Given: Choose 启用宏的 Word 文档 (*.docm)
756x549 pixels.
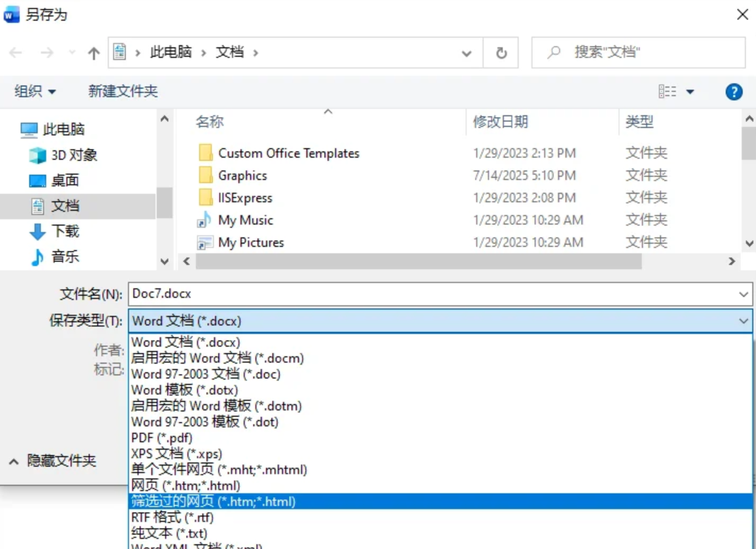Looking at the screenshot, I should [x=440, y=358].
